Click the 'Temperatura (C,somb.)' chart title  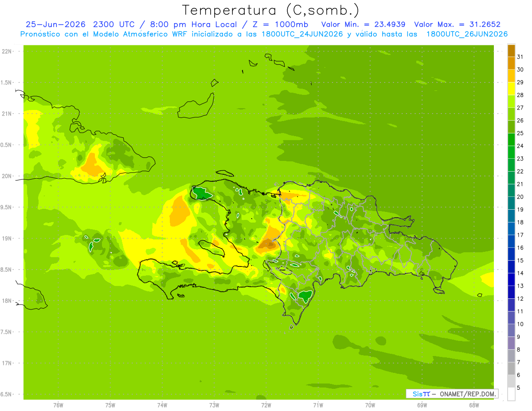pyautogui.click(x=271, y=10)
